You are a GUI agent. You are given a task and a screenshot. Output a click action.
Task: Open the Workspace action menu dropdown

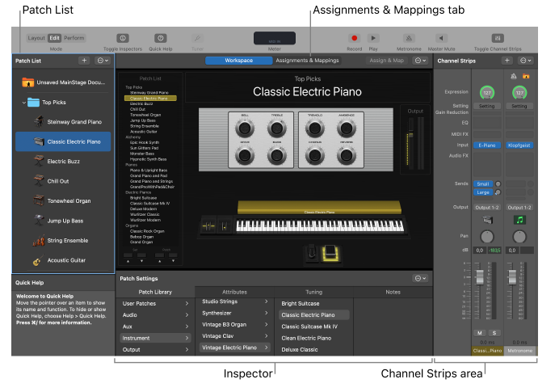(421, 61)
